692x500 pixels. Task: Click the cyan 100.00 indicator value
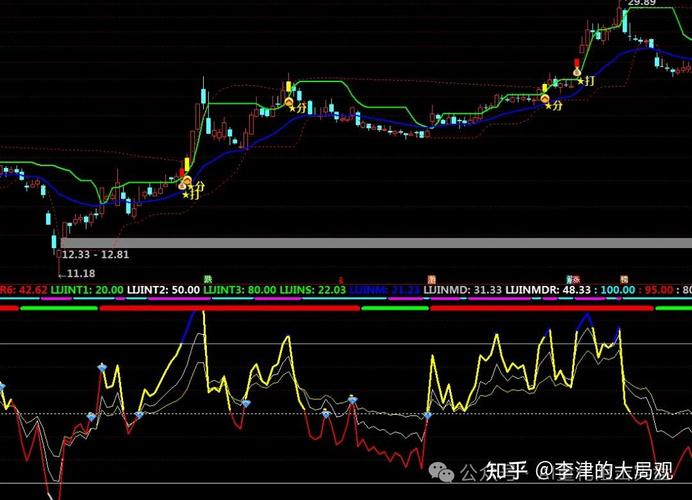coord(618,290)
